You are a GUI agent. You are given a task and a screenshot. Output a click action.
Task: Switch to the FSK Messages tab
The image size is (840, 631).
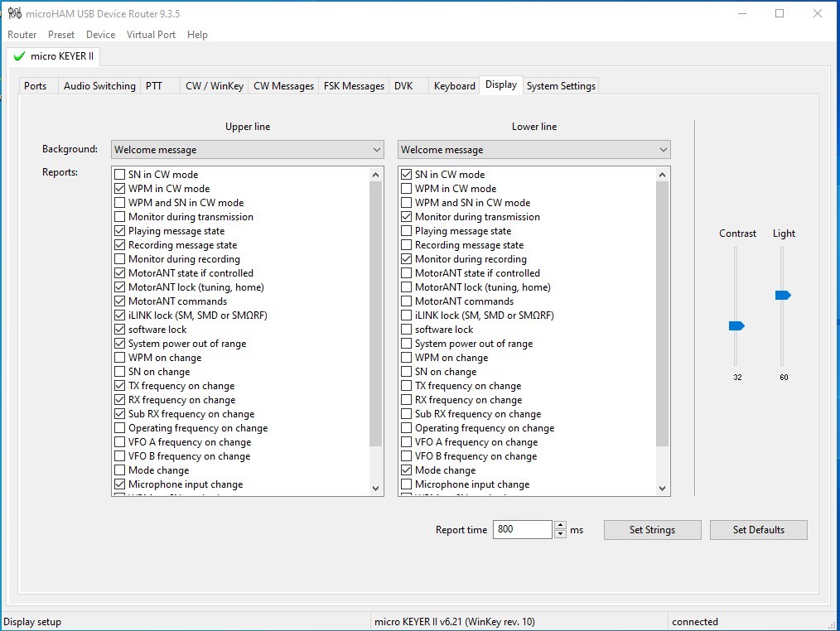354,85
